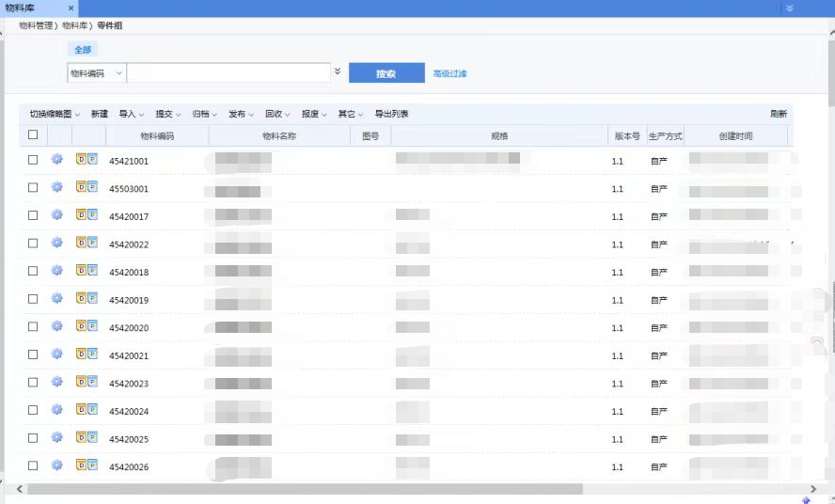The height and width of the screenshot is (504, 835).
Task: Select the 全部 filter tab
Action: (83, 49)
